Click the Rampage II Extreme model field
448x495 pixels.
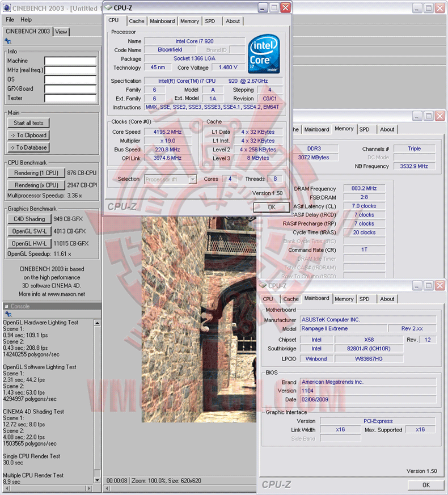(343, 328)
